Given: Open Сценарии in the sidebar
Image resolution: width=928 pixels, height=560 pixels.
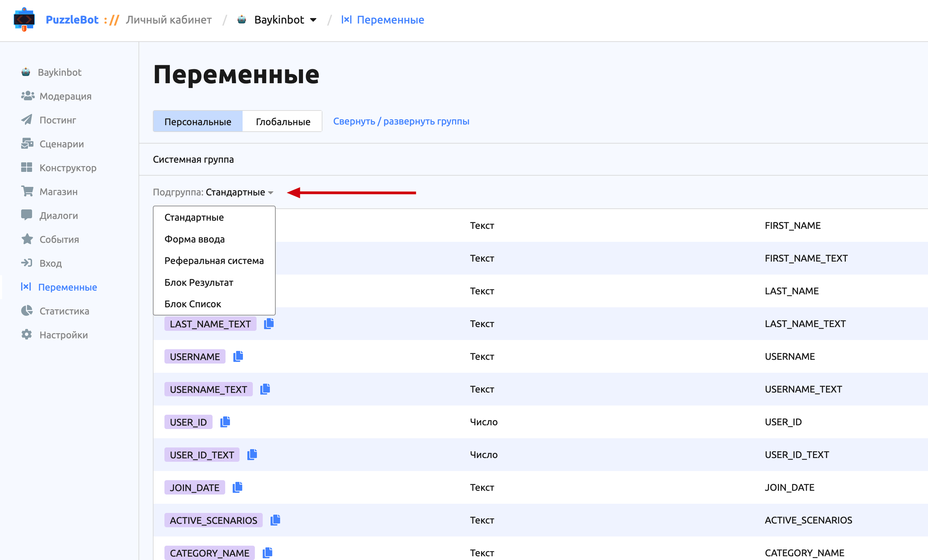Looking at the screenshot, I should pyautogui.click(x=52, y=144).
